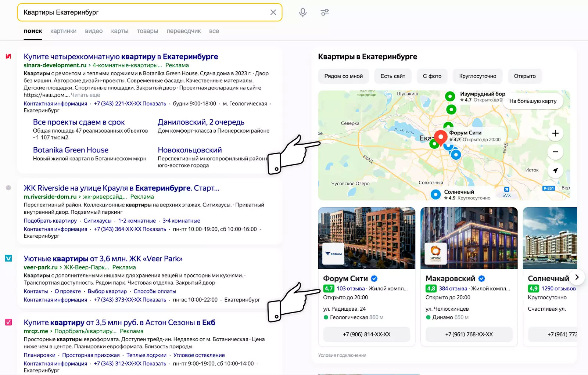Advance cards with next arrow chevron
Image resolution: width=588 pixels, height=375 pixels.
(577, 277)
